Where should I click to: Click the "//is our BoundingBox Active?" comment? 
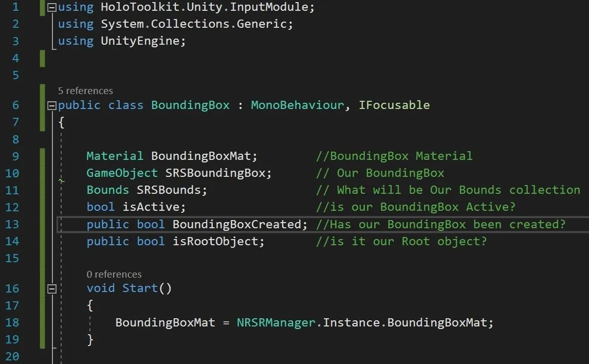tap(415, 207)
